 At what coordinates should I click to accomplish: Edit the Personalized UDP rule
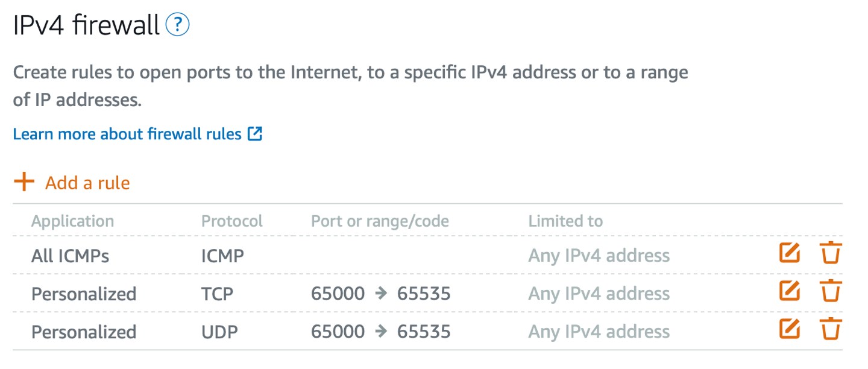pos(790,329)
